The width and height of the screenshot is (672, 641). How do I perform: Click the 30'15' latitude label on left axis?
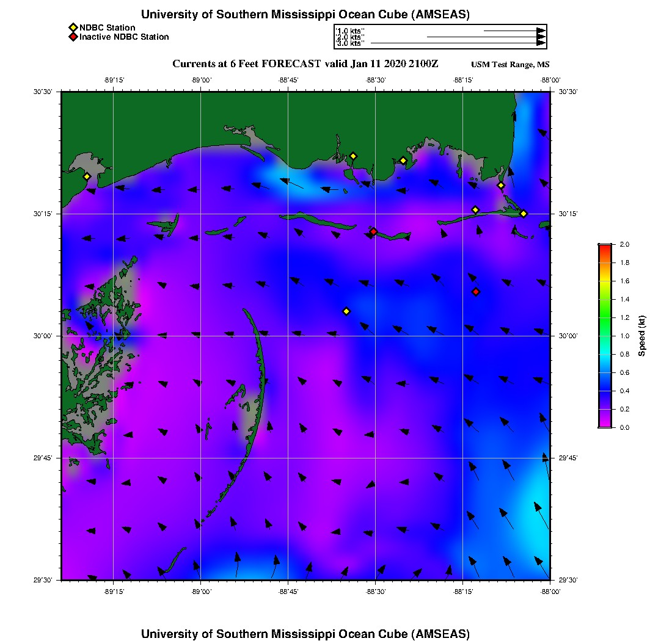tap(43, 214)
